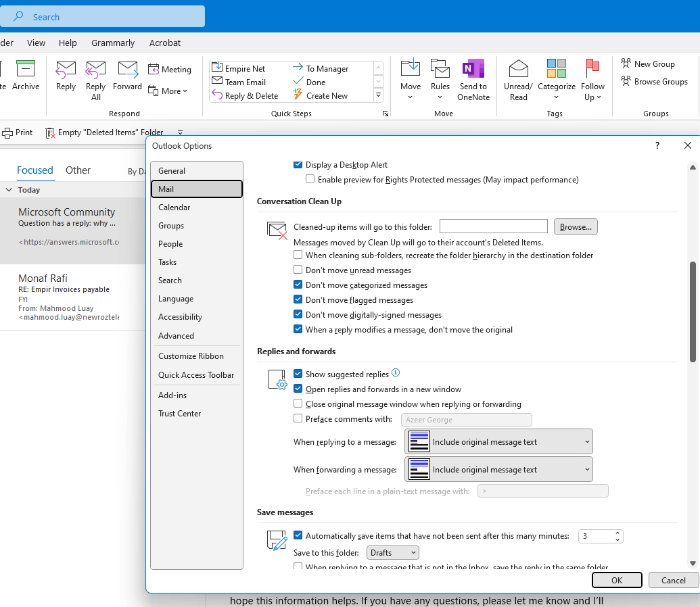The height and width of the screenshot is (607, 700).
Task: Click the options dialog vertical scrollbar thumb
Action: pyautogui.click(x=693, y=312)
